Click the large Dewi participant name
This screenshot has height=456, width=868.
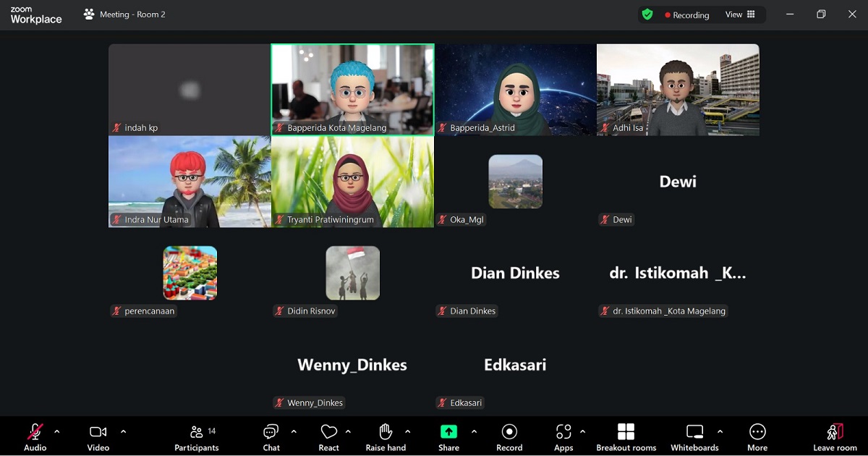(678, 182)
